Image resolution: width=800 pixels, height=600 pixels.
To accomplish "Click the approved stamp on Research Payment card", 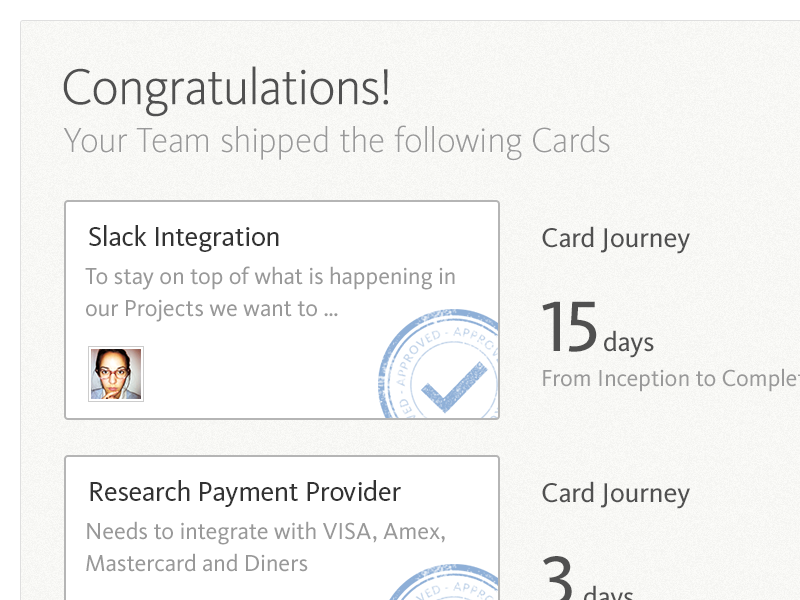I will click(444, 582).
